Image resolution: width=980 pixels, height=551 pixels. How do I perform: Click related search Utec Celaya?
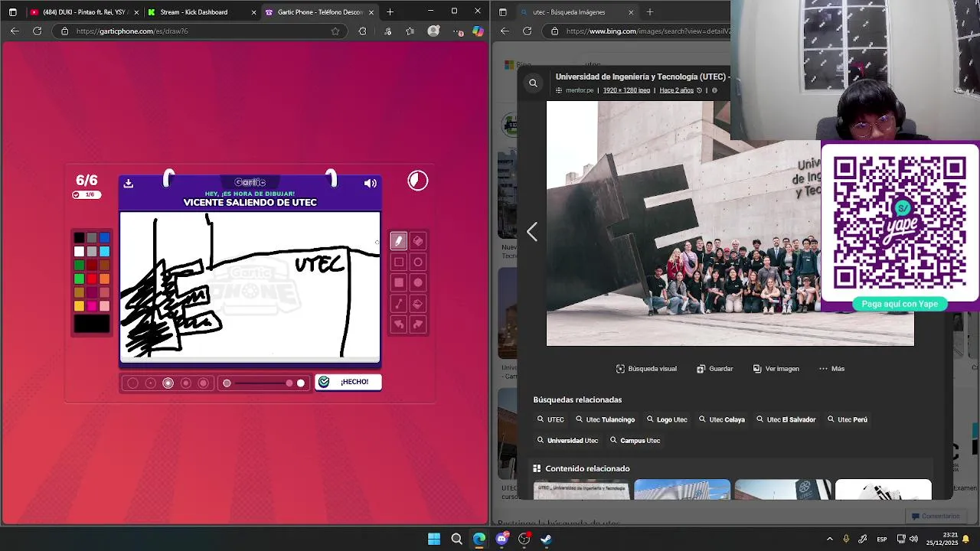(721, 419)
